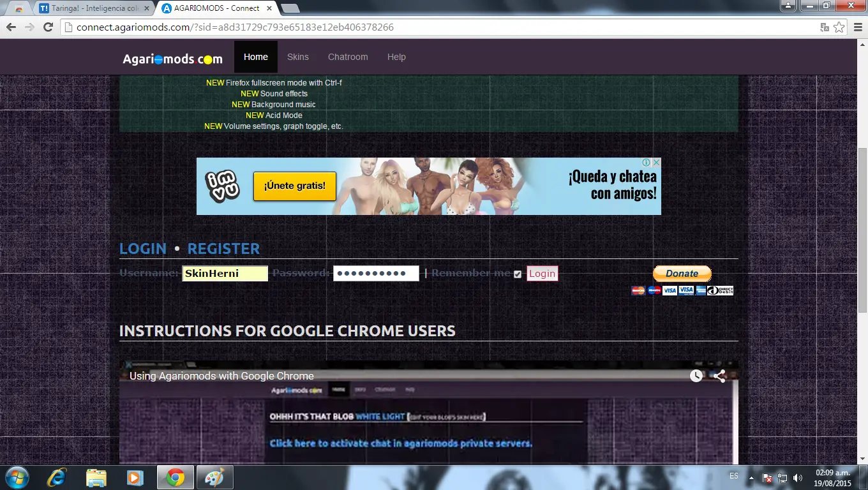The image size is (868, 490).
Task: Open the Chrome user profile button
Action: click(789, 5)
